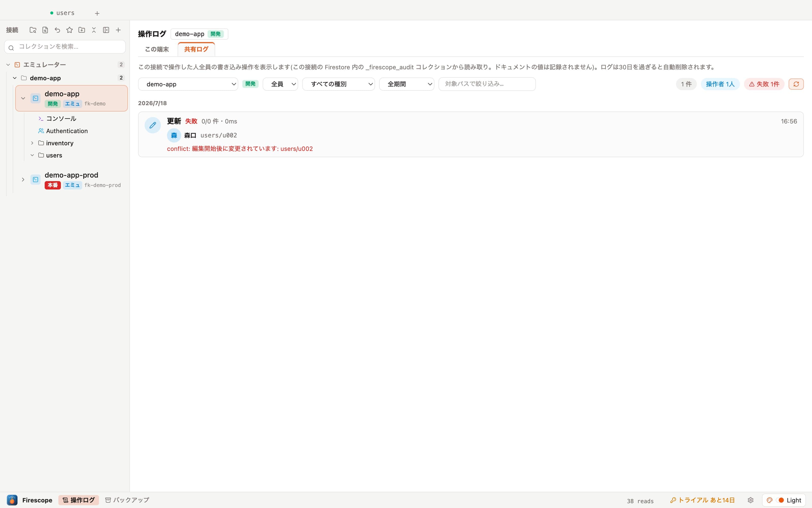
Task: Click the 操作者 1人 operator badge
Action: coord(720,84)
